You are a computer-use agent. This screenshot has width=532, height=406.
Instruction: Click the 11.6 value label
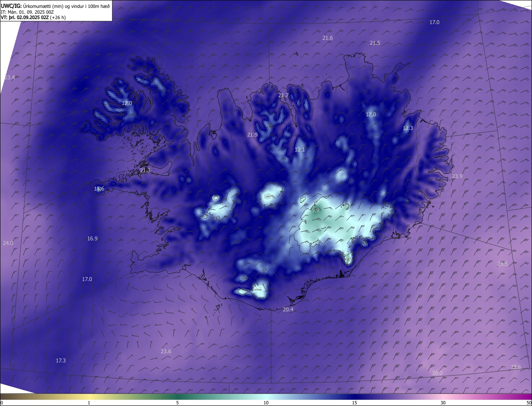[99, 189]
